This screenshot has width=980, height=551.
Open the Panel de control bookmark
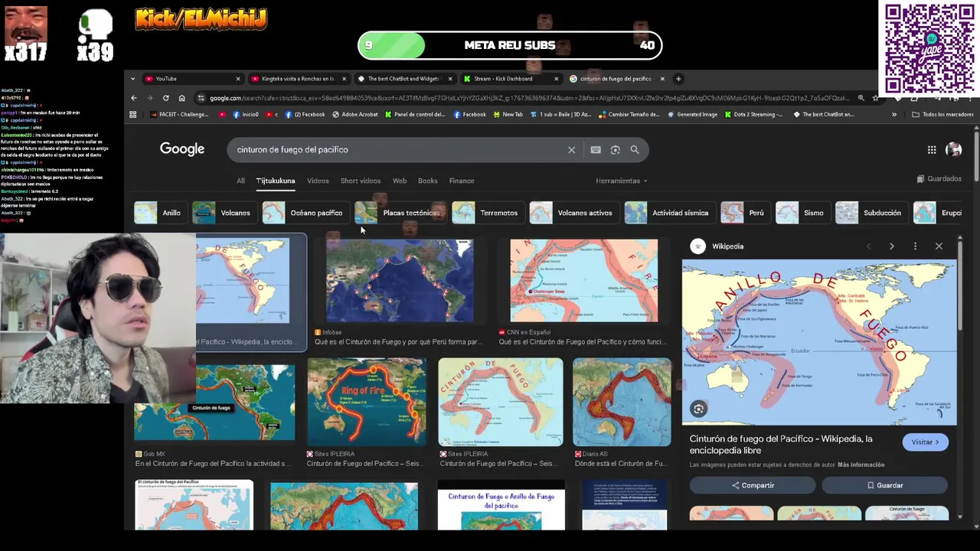pos(415,115)
